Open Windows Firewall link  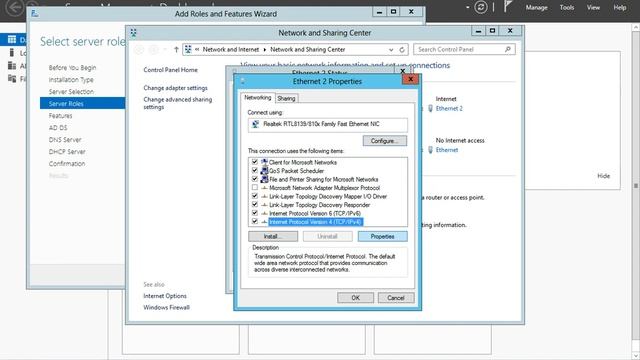[167, 307]
